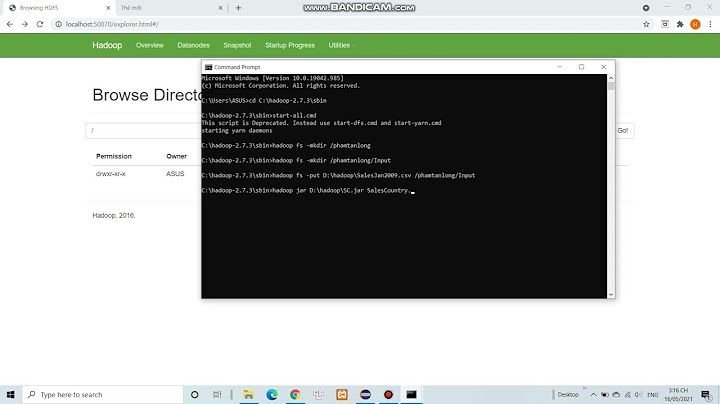Open Startup Progress page
This screenshot has width=720, height=404.
(x=290, y=45)
